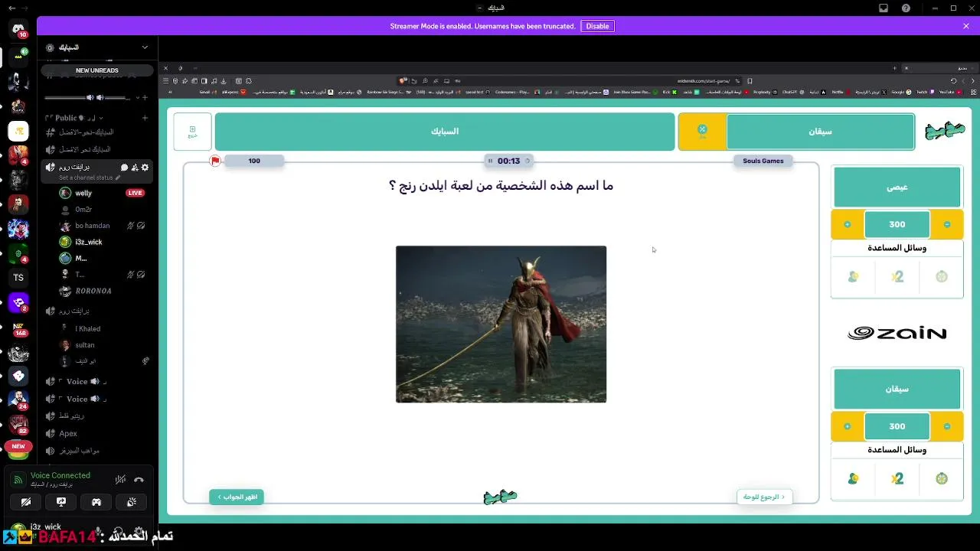980x551 pixels.
Task: Open the ريثيو فقط voice channel
Action: 71,416
